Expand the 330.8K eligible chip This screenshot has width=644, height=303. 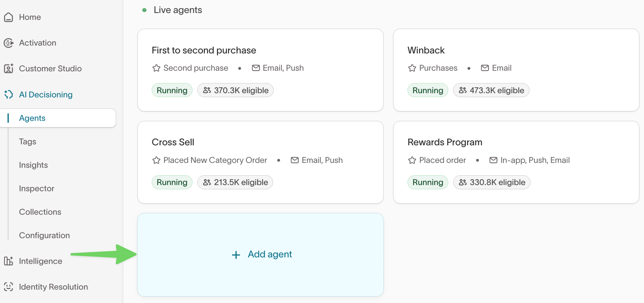tap(491, 182)
